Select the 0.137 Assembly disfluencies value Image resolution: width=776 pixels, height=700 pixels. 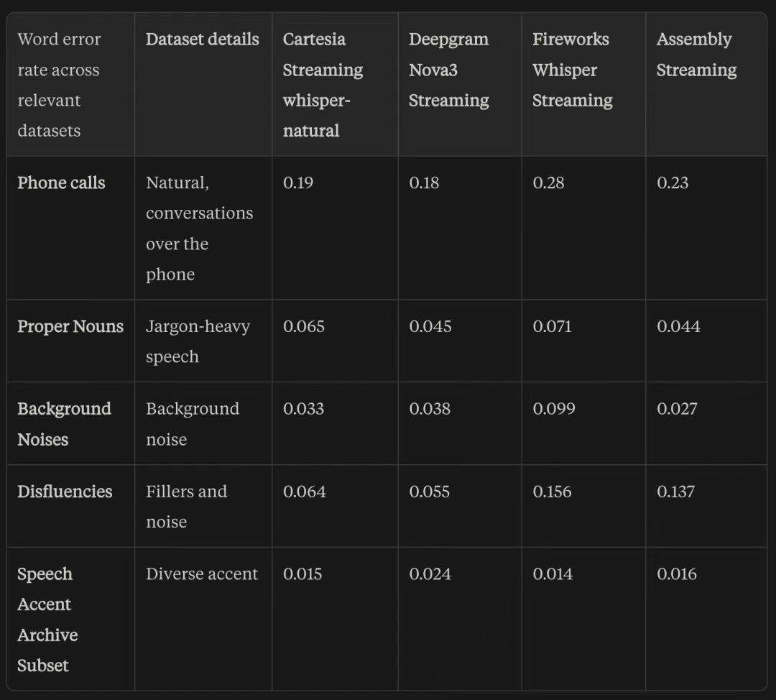tap(676, 491)
